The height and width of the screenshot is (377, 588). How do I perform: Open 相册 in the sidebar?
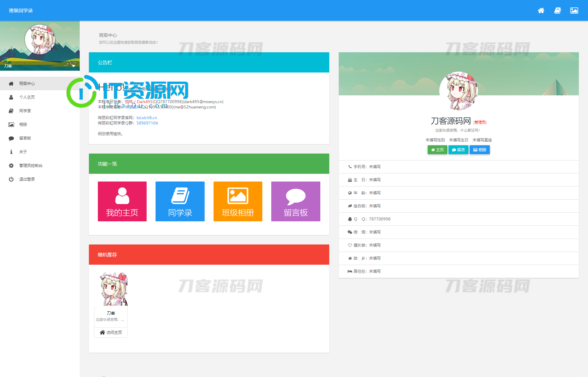tap(40, 124)
